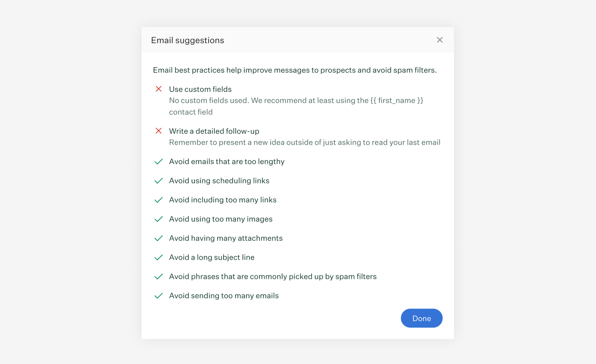Close the Email suggestions dialog
Viewport: 596px width, 364px height.
[440, 40]
